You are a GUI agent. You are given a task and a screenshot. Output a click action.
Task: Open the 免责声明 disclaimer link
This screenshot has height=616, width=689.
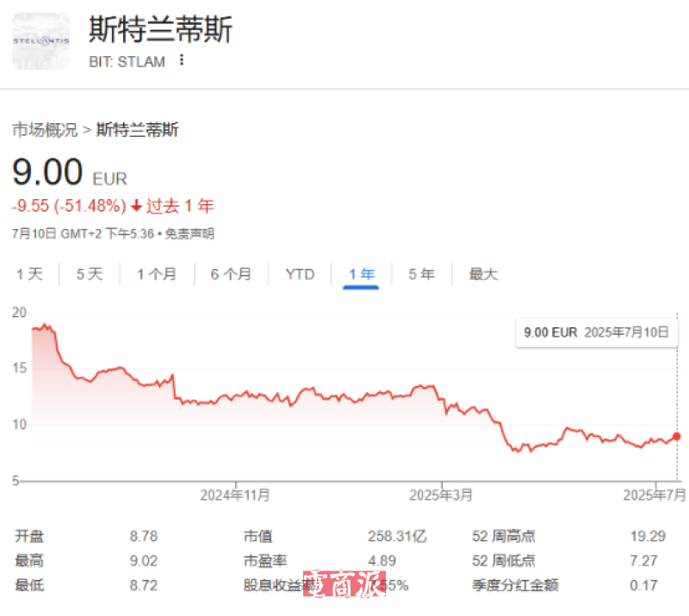(189, 233)
